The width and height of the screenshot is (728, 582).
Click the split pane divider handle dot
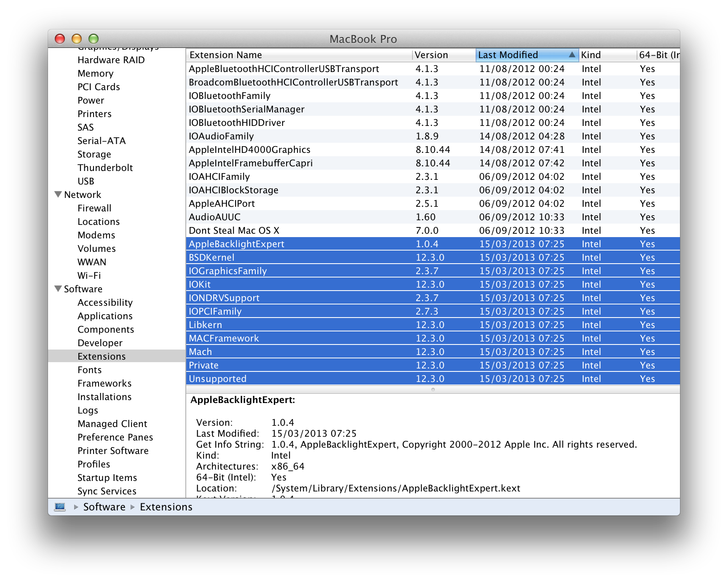[433, 390]
